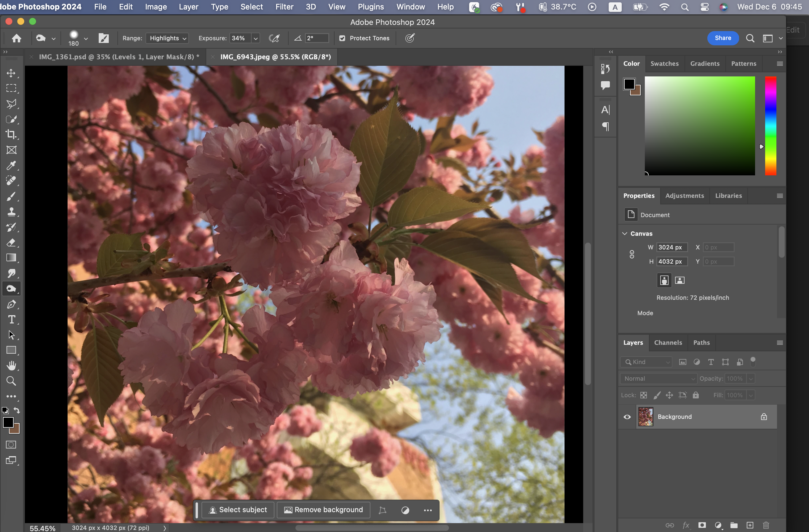Viewport: 809px width, 532px height.
Task: Select the Hand tool
Action: (11, 366)
